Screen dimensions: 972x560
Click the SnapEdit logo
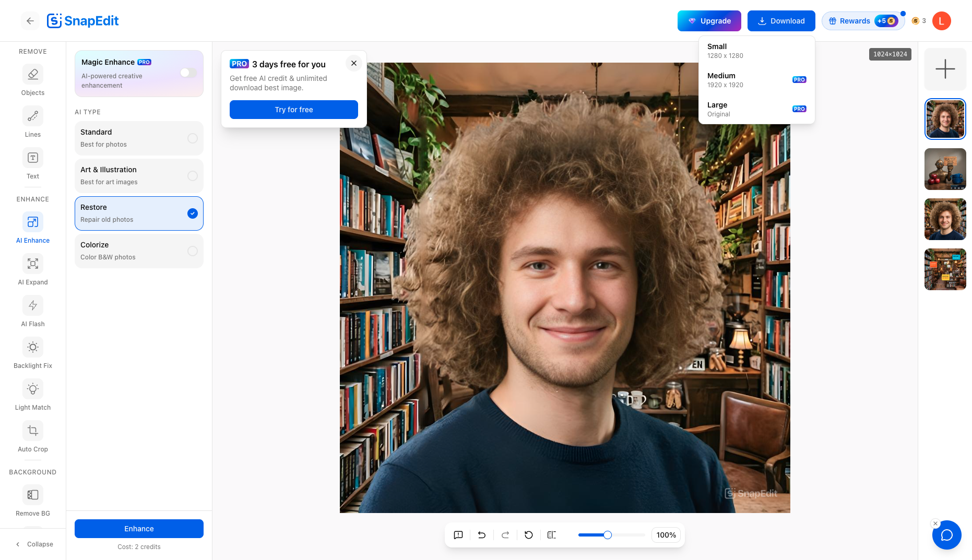82,21
